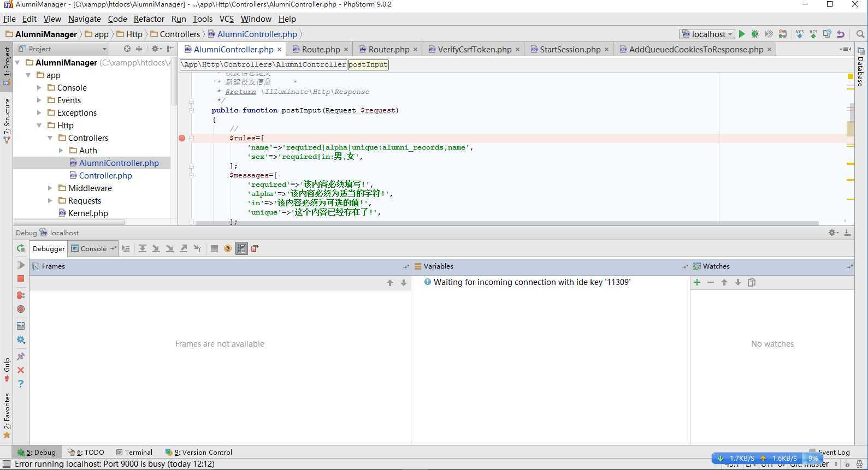Open the Refactor menu
This screenshot has width=868, height=470.
coord(149,19)
